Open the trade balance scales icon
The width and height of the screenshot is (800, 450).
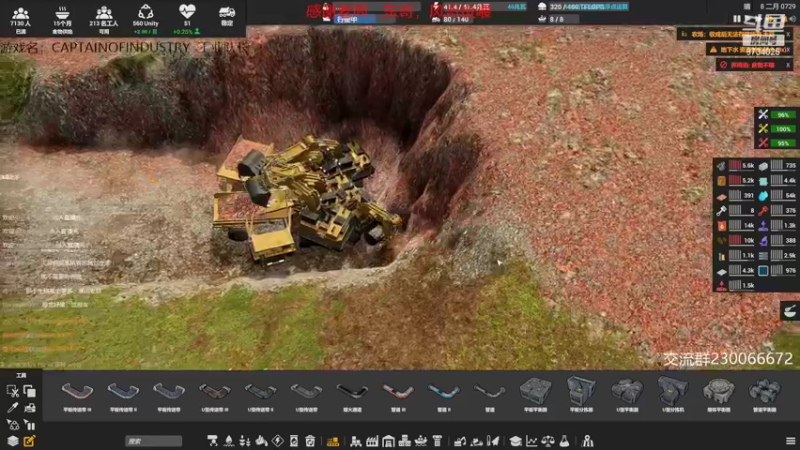point(548,441)
